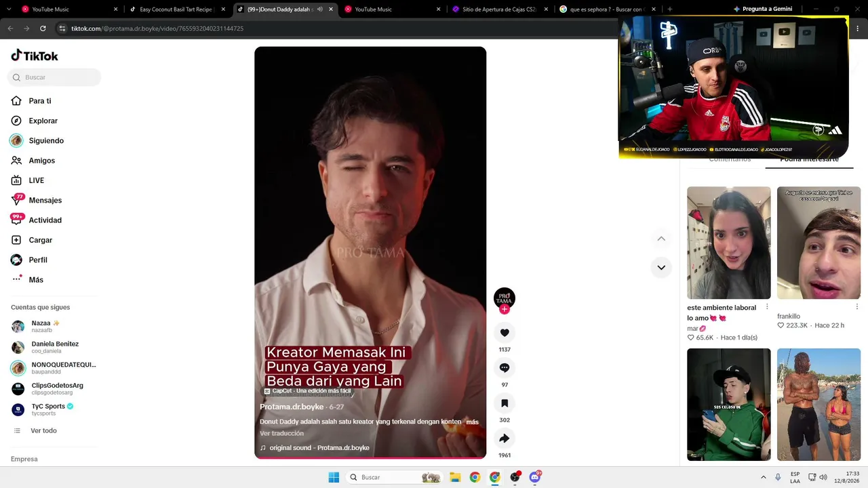Switch to the Easy Coconut Basil Tart Recipe tab
The height and width of the screenshot is (488, 868).
(x=178, y=9)
